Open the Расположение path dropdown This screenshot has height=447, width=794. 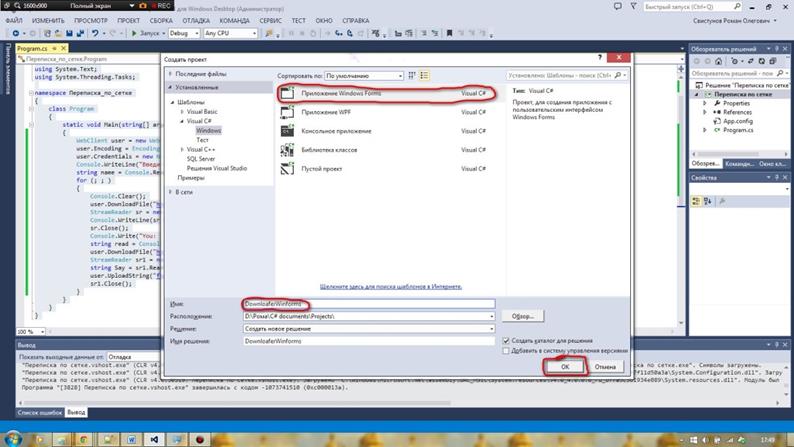(491, 316)
